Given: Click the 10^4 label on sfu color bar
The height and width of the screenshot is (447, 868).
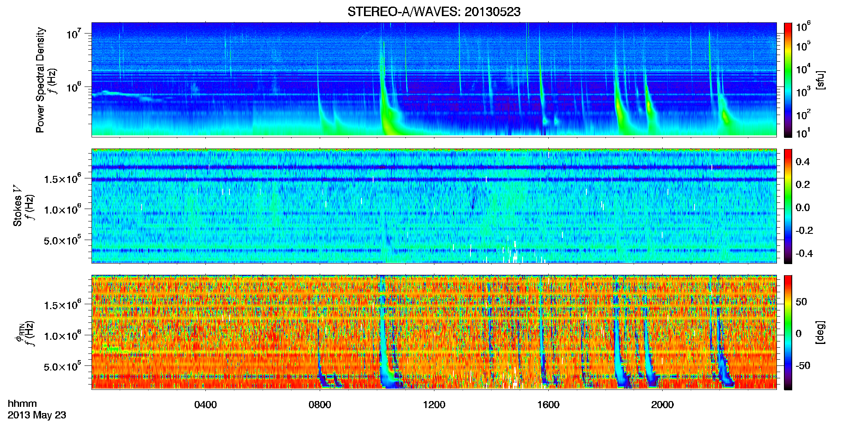Looking at the screenshot, I should click(803, 69).
